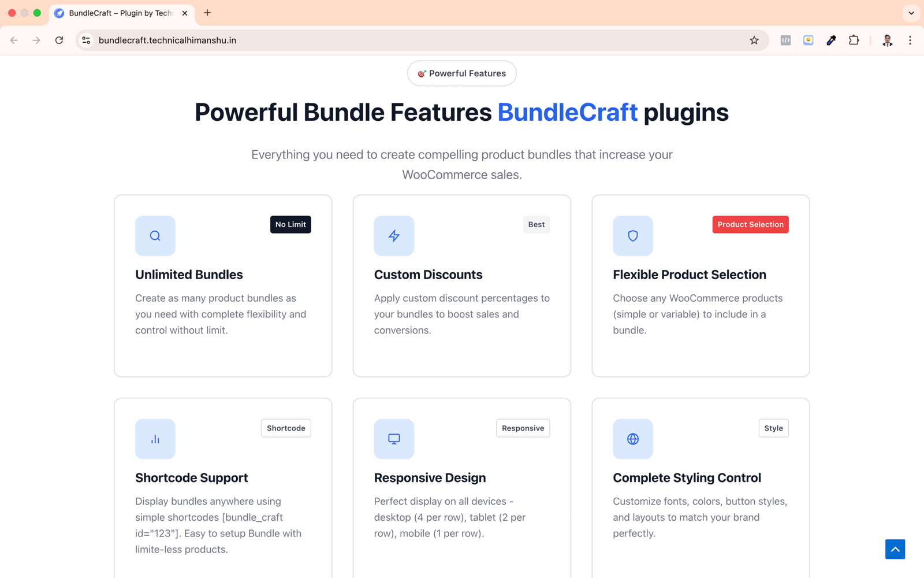Click the Powerful Features pill badge
The height and width of the screenshot is (578, 924).
(461, 73)
